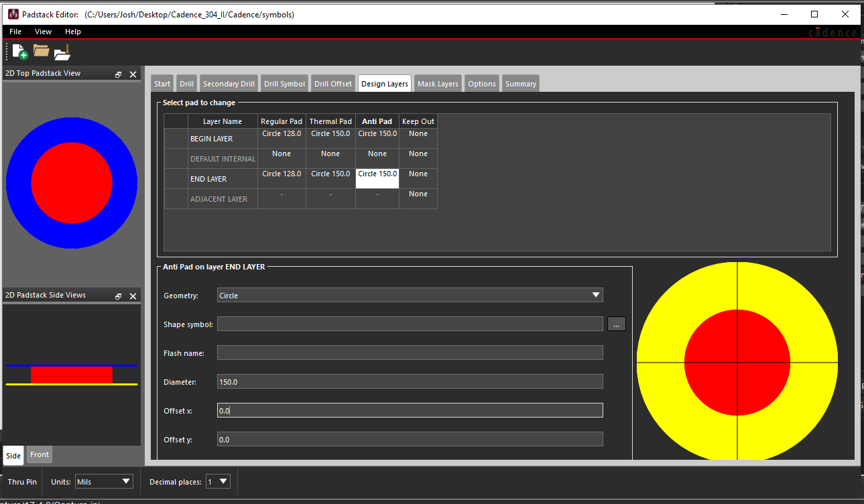Click the Offset x input field
This screenshot has height=504, width=864.
410,410
